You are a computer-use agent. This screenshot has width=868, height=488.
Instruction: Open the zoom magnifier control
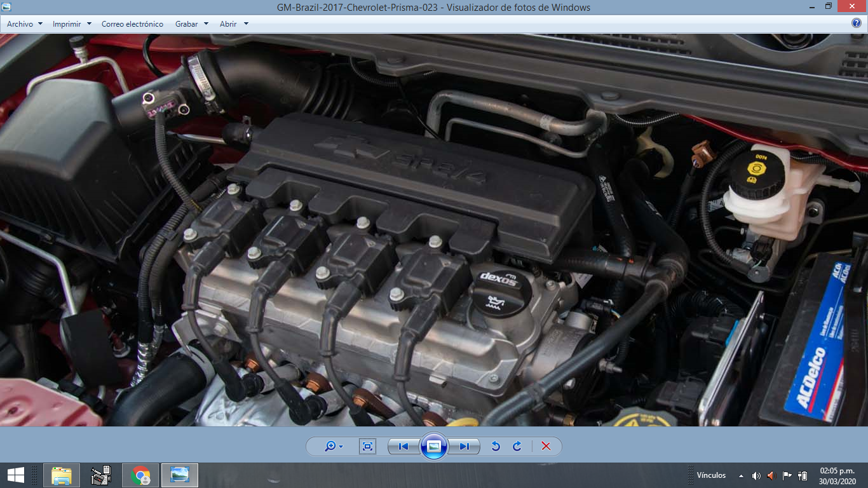[333, 447]
